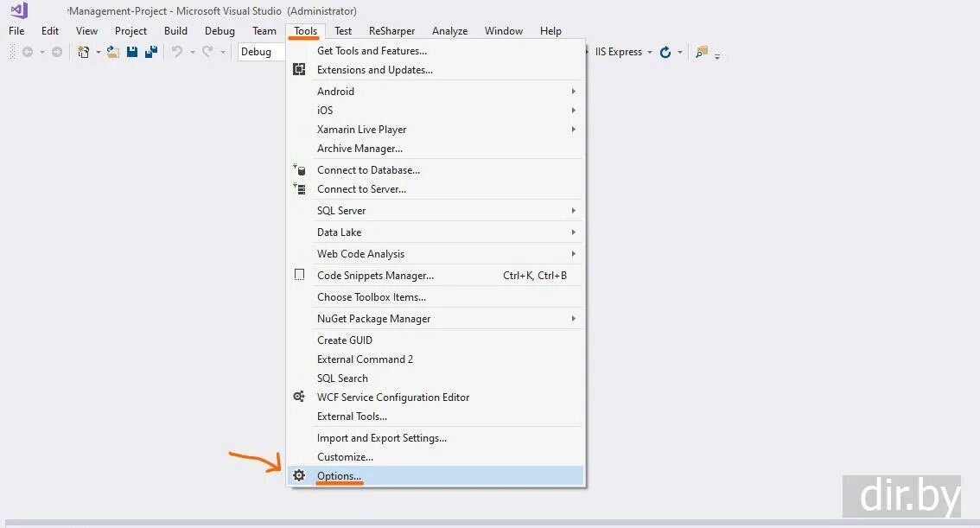Open the Window menu
Image resolution: width=980 pixels, height=528 pixels.
504,30
